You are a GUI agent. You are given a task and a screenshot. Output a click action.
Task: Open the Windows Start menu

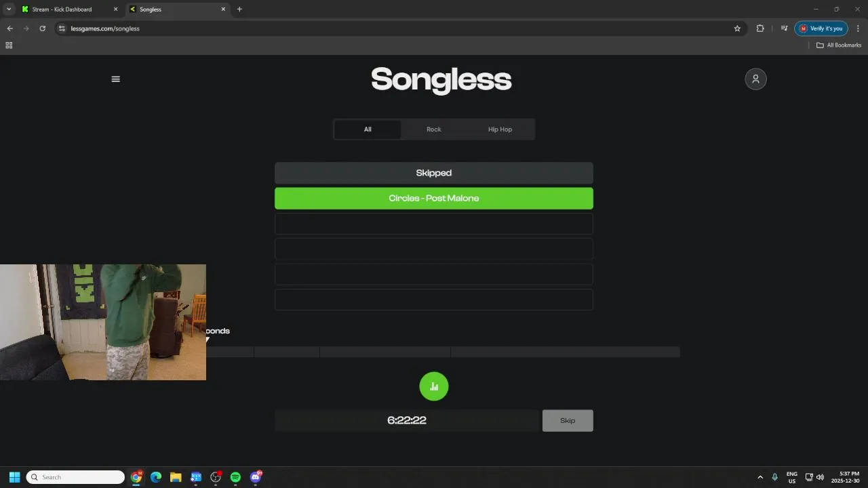tap(14, 477)
